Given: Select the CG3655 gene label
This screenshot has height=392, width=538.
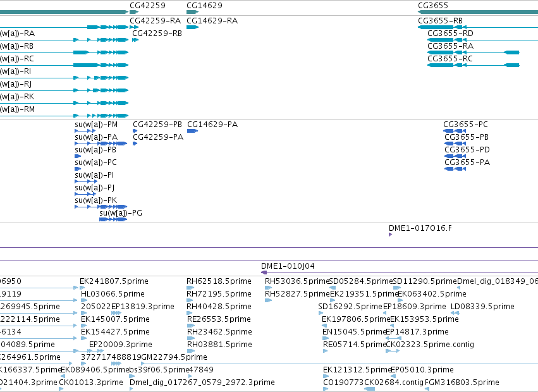Looking at the screenshot, I should click(433, 6).
